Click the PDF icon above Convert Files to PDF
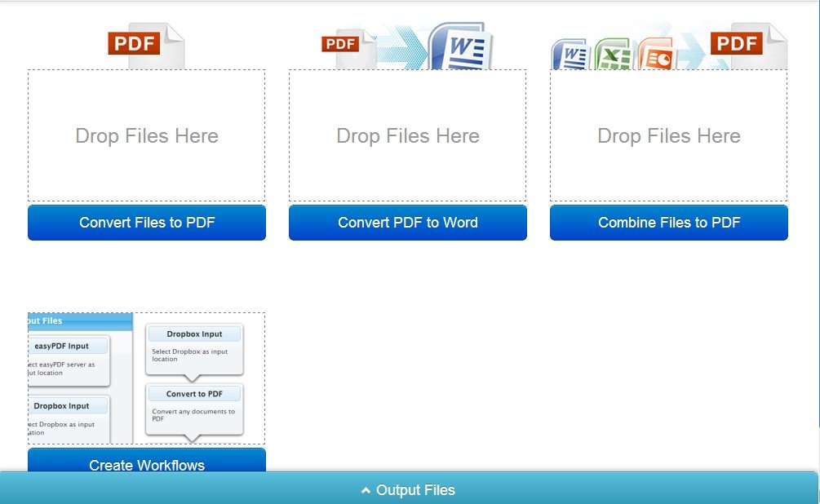Viewport: 820px width, 504px height. click(146, 45)
